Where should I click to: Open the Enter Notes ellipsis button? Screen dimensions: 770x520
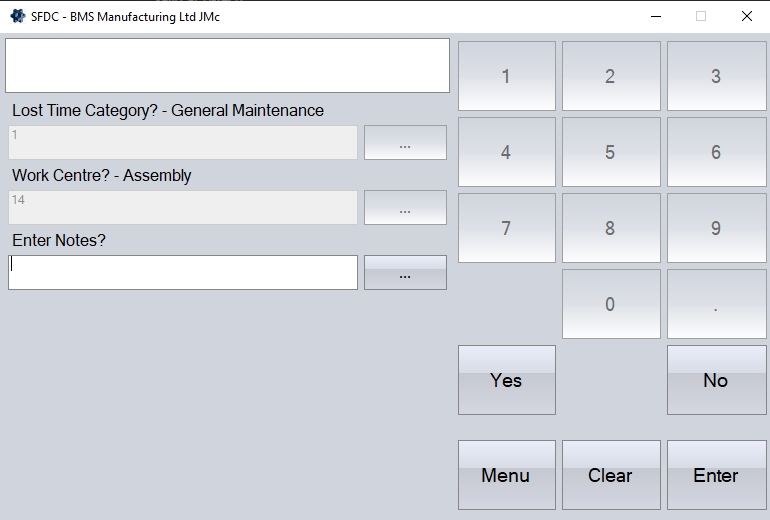(x=405, y=273)
